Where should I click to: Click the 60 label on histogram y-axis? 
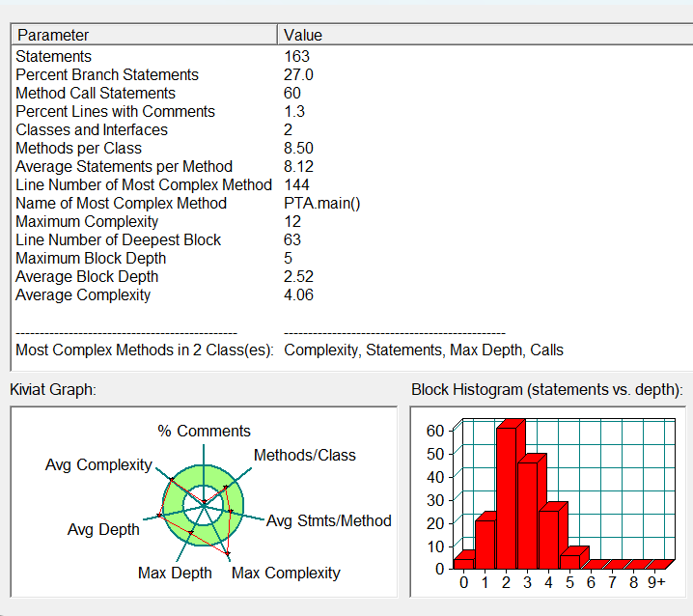435,431
